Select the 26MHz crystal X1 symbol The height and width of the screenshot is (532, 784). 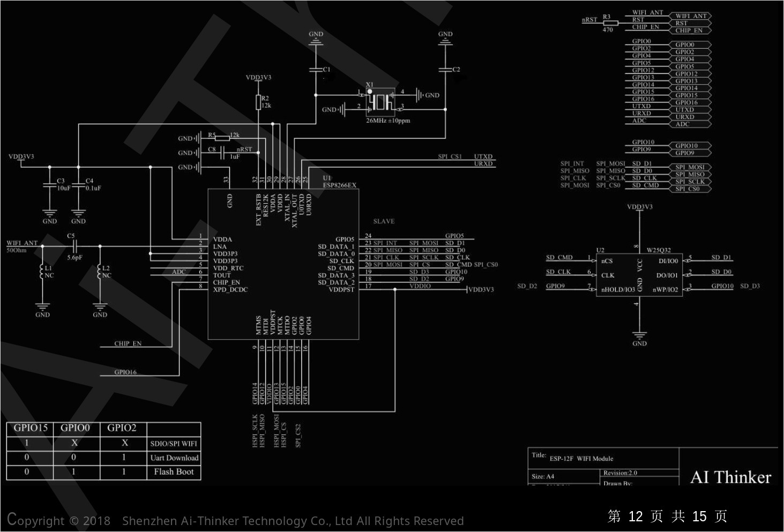380,103
